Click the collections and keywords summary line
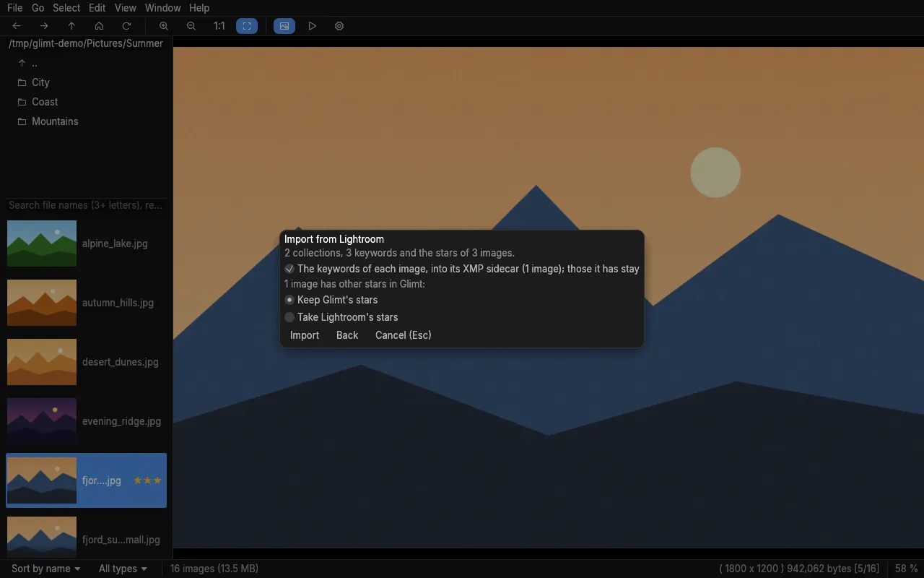 pyautogui.click(x=399, y=253)
